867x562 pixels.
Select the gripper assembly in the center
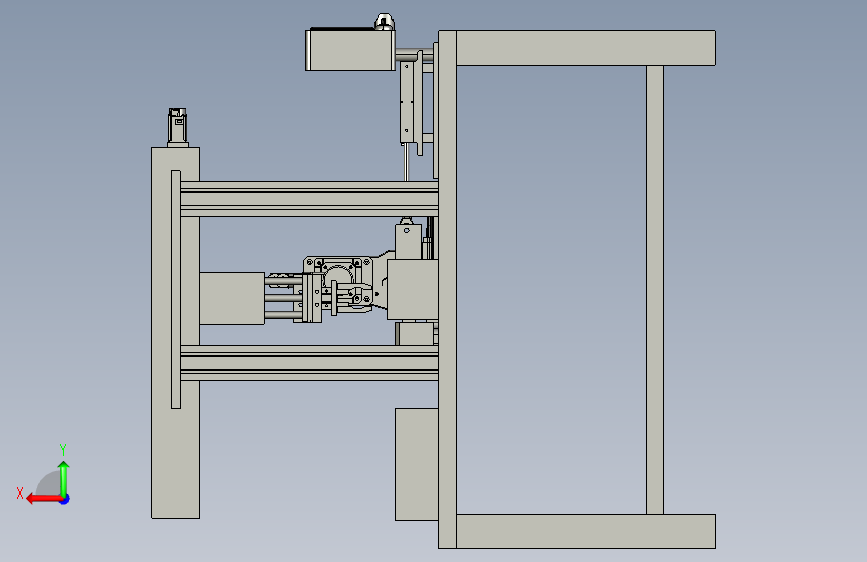click(335, 288)
